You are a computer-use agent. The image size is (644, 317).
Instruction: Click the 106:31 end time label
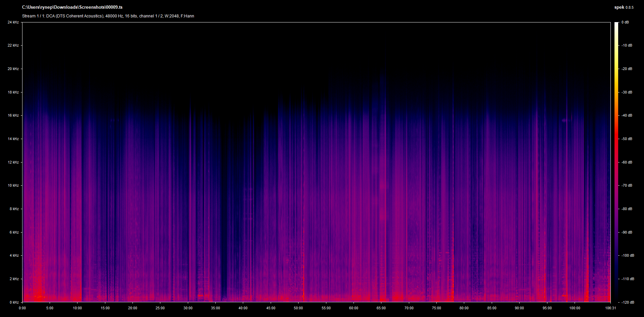point(610,308)
